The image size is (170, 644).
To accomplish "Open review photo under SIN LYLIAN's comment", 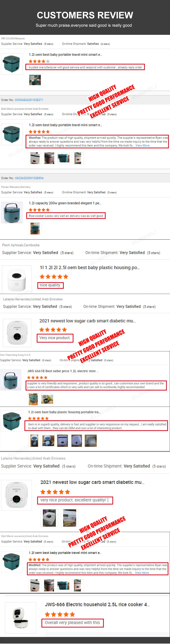I will [x=35, y=80].
